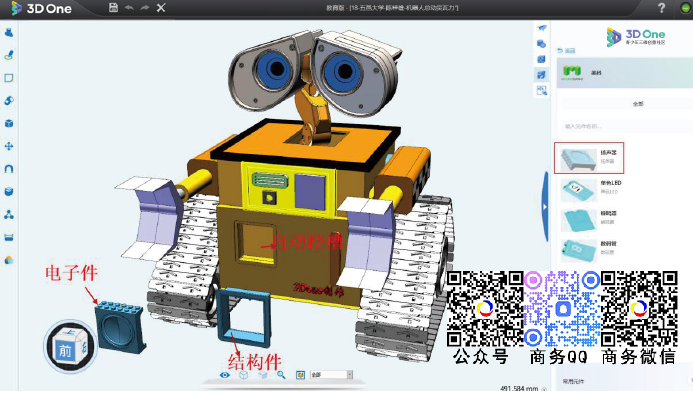Open the color material tool icon
The image size is (693, 393).
click(9, 260)
